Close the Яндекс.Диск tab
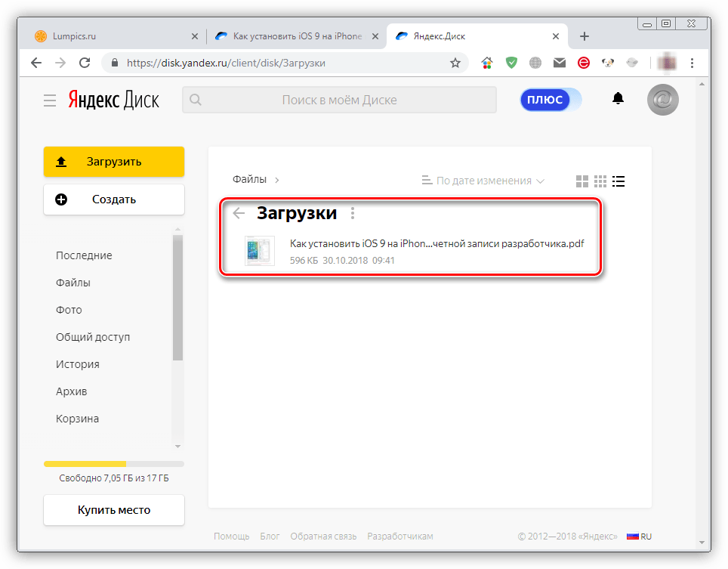728x569 pixels. 556,36
